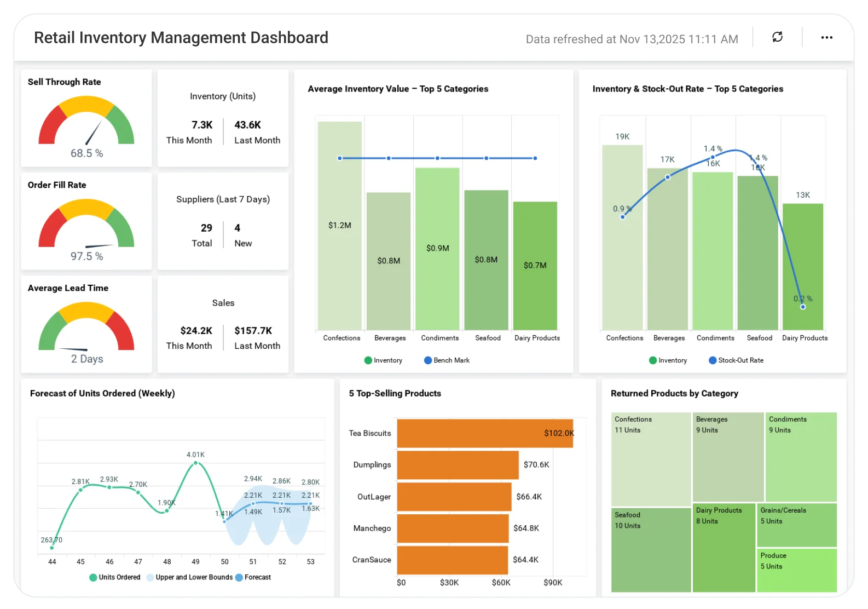Toggle Inventory legend in Average Inventory Value chart
Screen dimensions: 868x609
point(383,360)
